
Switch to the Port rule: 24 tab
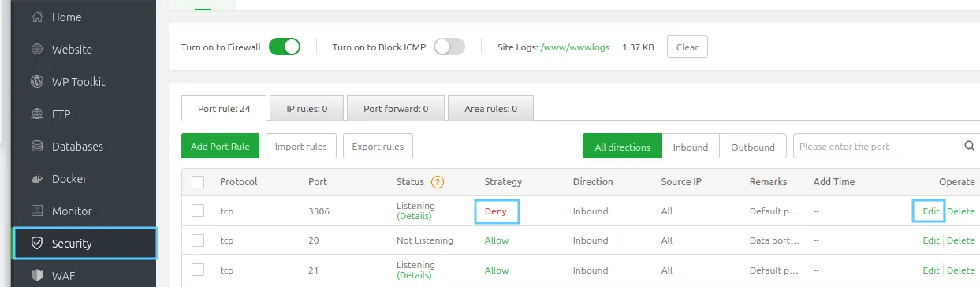click(224, 109)
